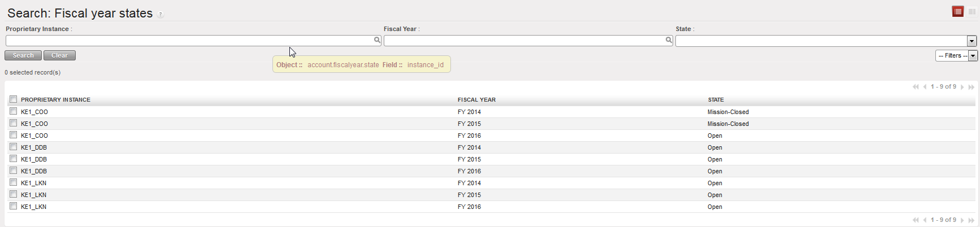Go to first page using top pager

pos(916,87)
